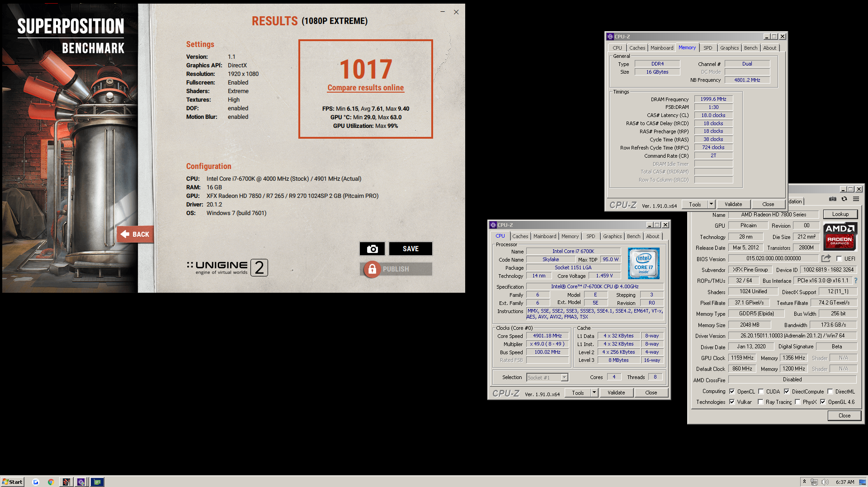868x487 pixels.
Task: Click the red BACK arrow button
Action: pos(135,234)
